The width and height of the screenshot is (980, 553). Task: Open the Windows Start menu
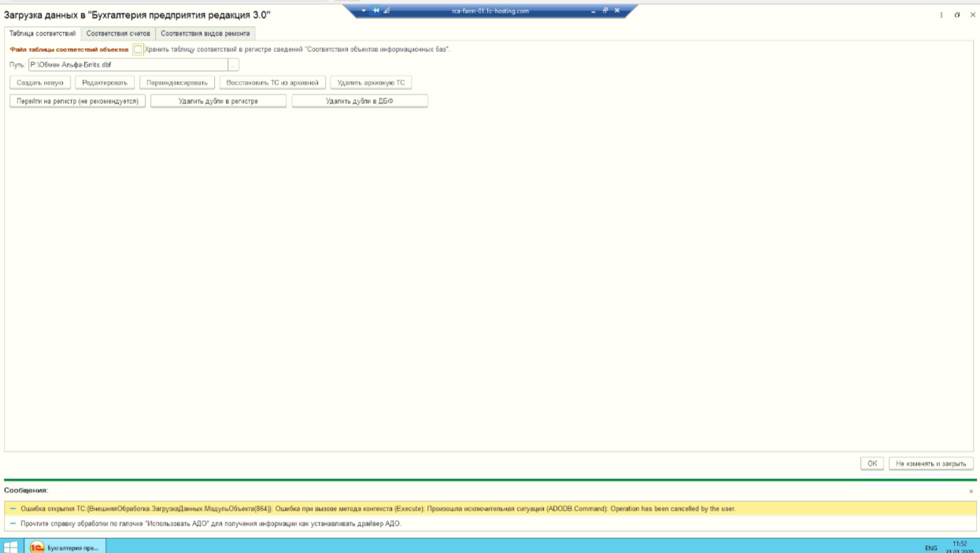[10, 547]
